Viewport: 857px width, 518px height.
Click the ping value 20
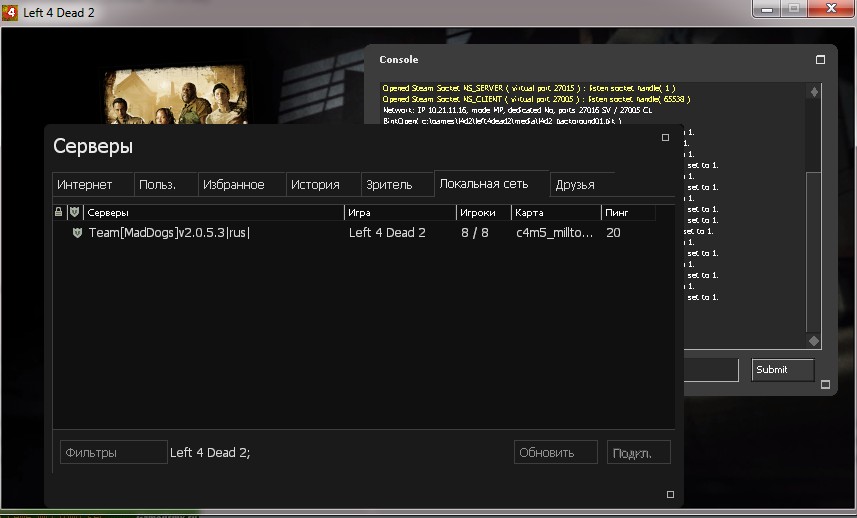[613, 233]
